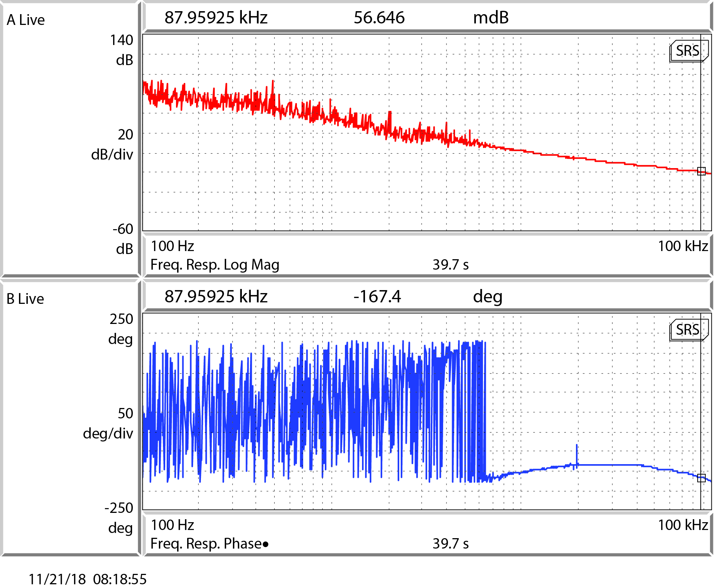Click the 250 top scale value of display B
The image size is (714, 588).
coord(121,319)
